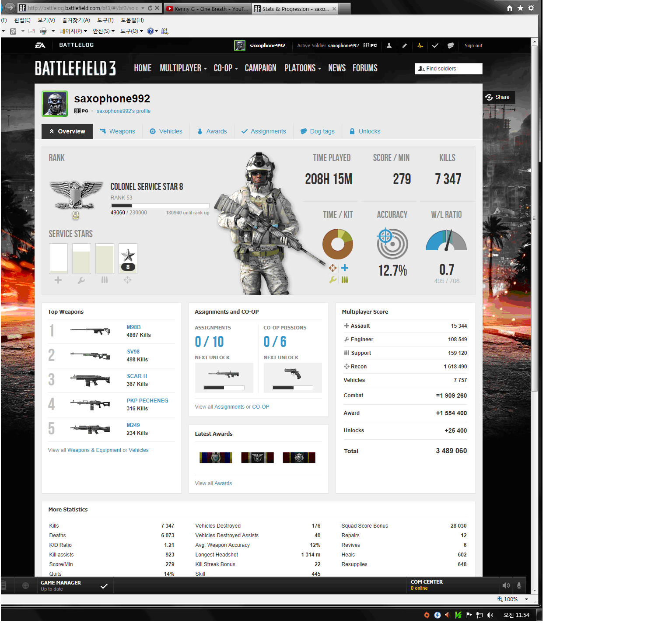
Task: Open browser favorites star icon
Action: click(520, 8)
